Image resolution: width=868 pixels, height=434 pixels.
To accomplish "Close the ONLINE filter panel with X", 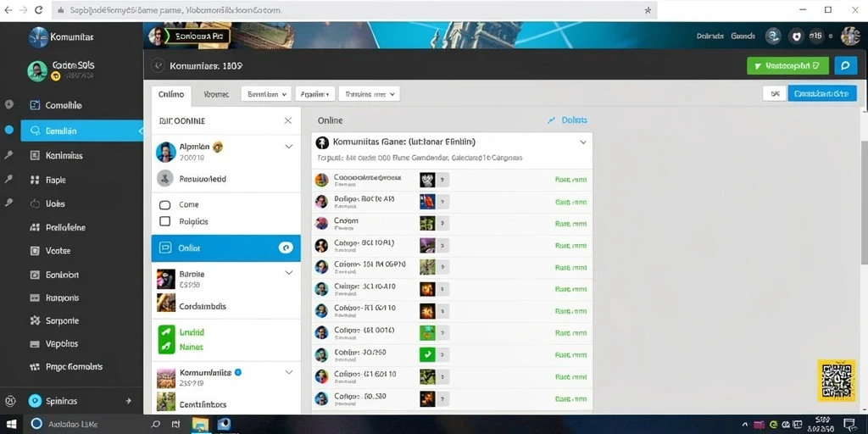I will (x=288, y=120).
